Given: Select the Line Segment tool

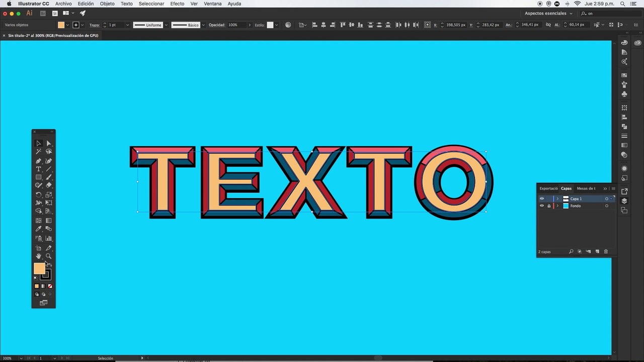Looking at the screenshot, I should 49,169.
